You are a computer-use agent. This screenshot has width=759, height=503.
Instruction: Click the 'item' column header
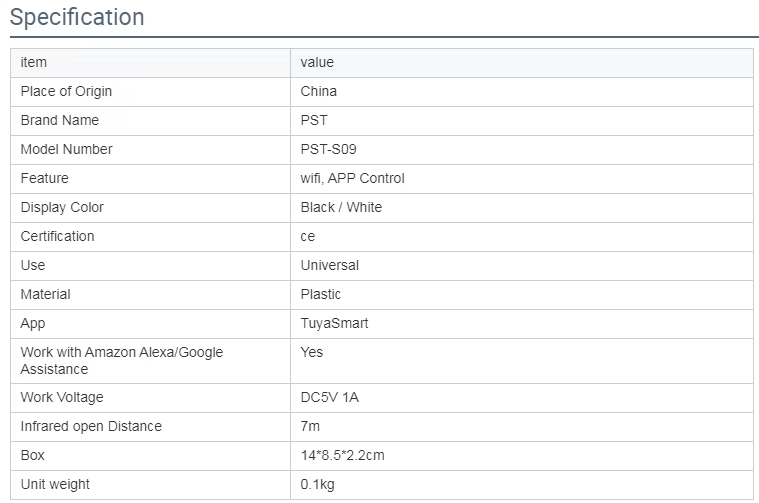click(x=34, y=62)
